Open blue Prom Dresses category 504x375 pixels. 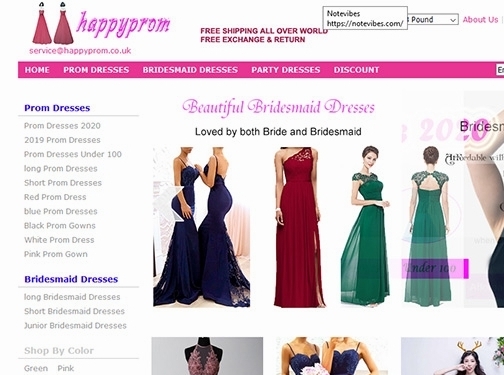point(61,212)
